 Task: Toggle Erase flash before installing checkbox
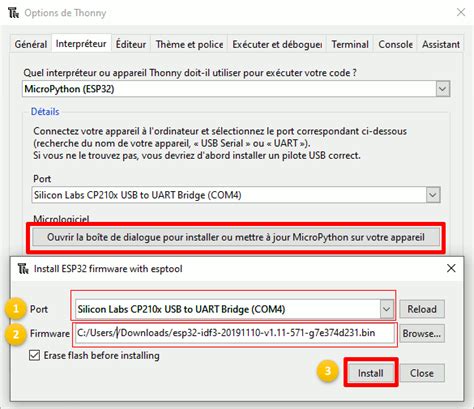(34, 355)
